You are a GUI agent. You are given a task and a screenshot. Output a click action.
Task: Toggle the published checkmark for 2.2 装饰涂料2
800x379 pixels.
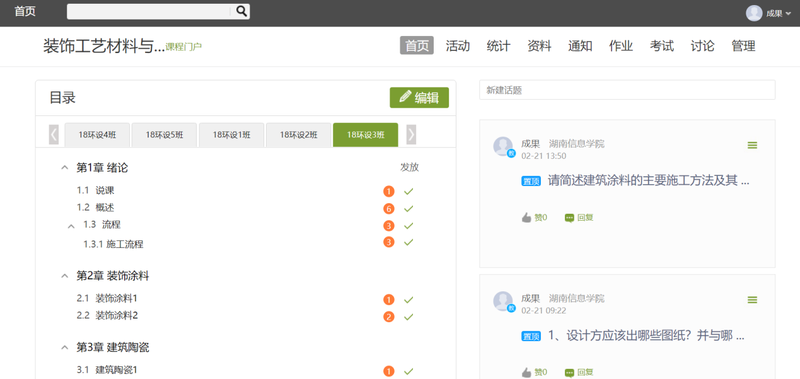tap(408, 317)
